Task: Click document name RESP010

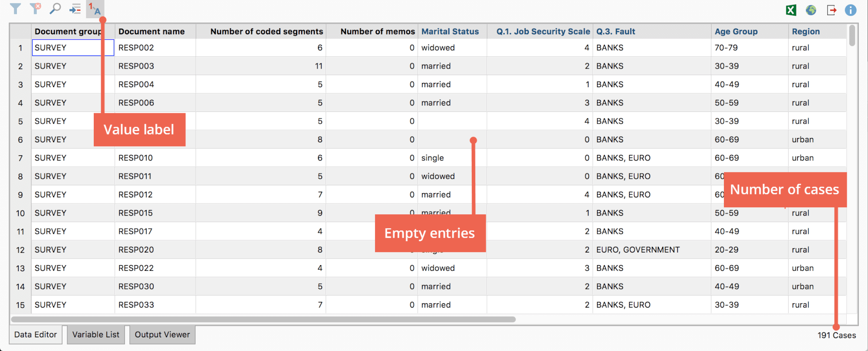Action: 135,158
